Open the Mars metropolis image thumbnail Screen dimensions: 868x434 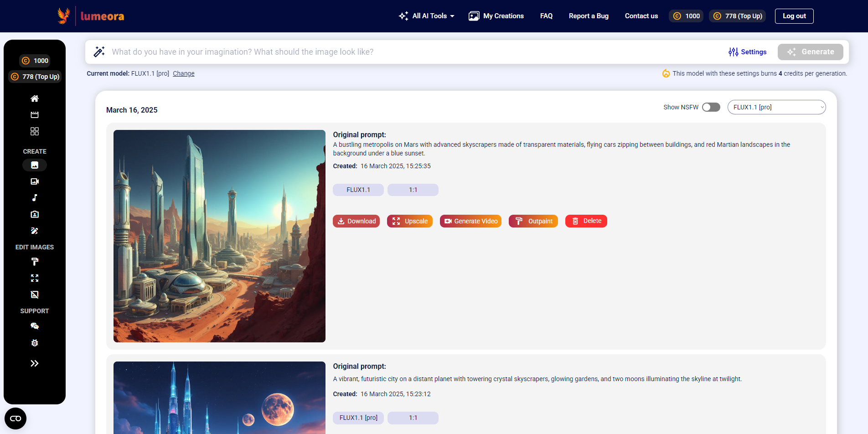coord(219,236)
